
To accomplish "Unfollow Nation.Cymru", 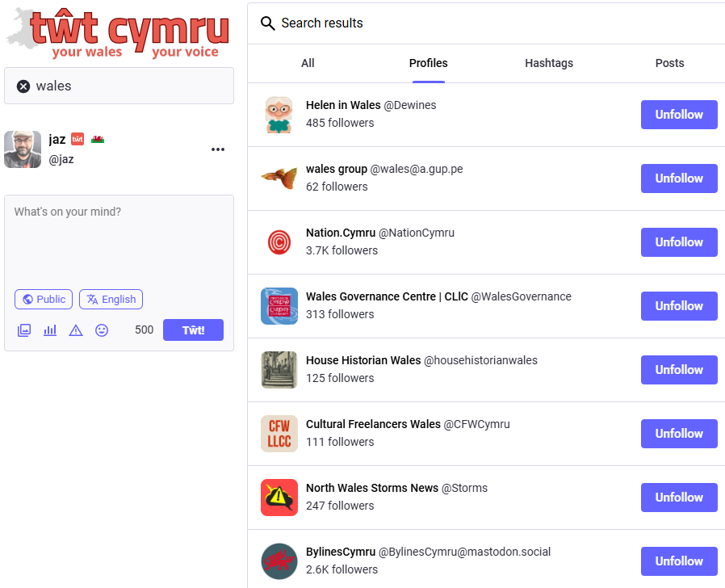I will [x=678, y=241].
